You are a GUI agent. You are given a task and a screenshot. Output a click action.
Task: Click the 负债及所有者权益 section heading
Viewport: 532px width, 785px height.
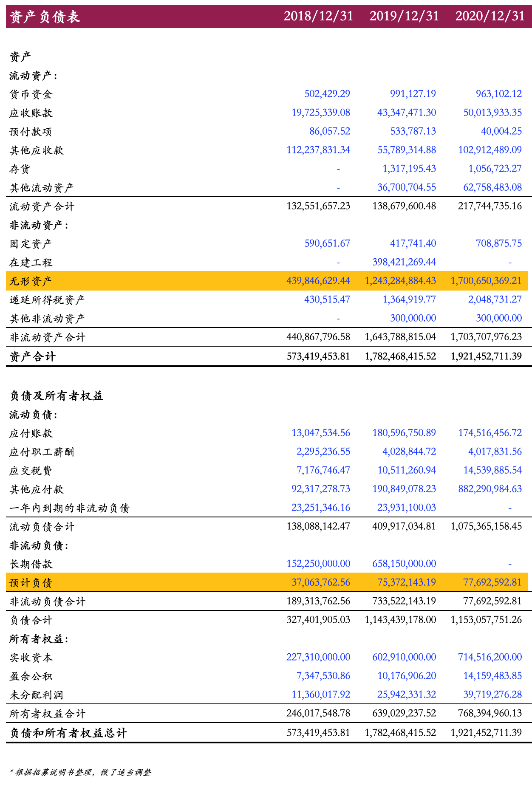click(57, 396)
